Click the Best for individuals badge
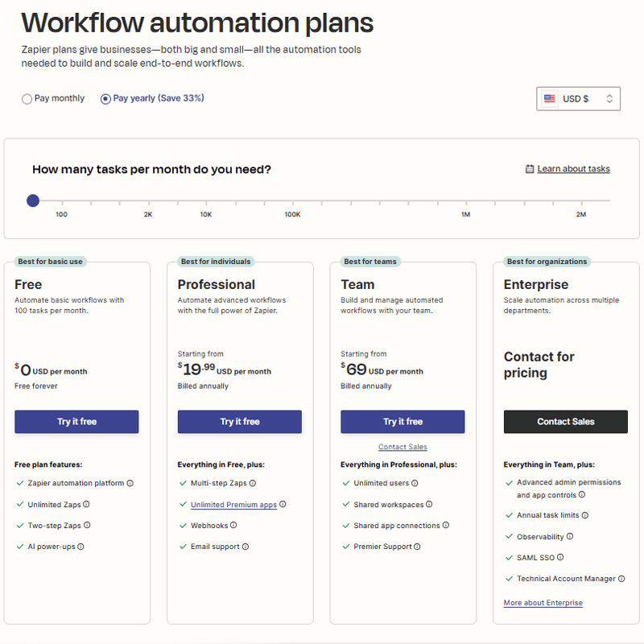The height and width of the screenshot is (644, 644). (216, 262)
